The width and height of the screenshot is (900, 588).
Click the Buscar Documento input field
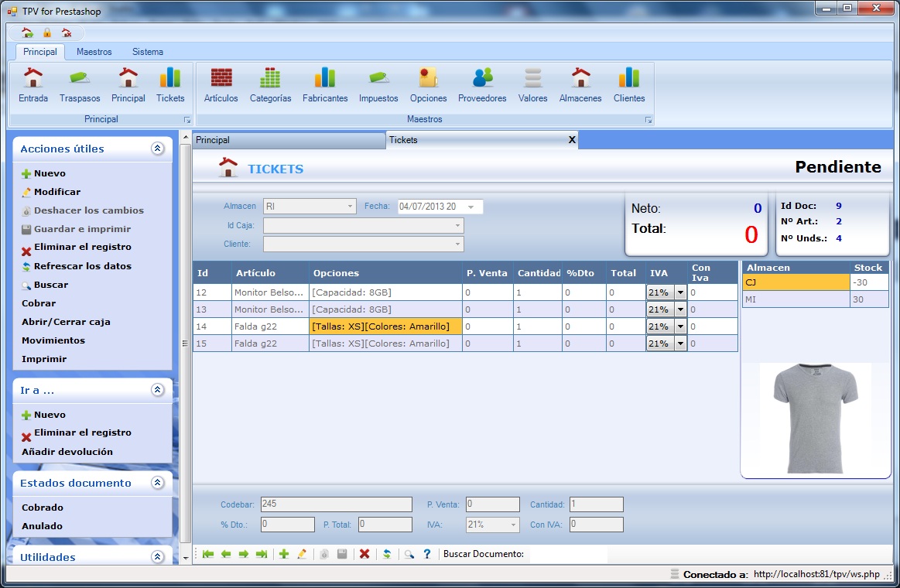click(x=568, y=554)
